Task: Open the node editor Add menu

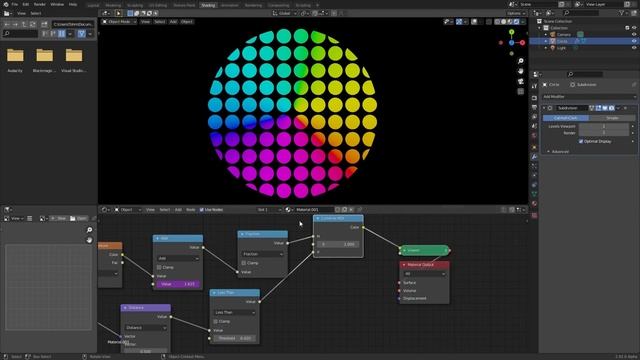Action: (178, 210)
